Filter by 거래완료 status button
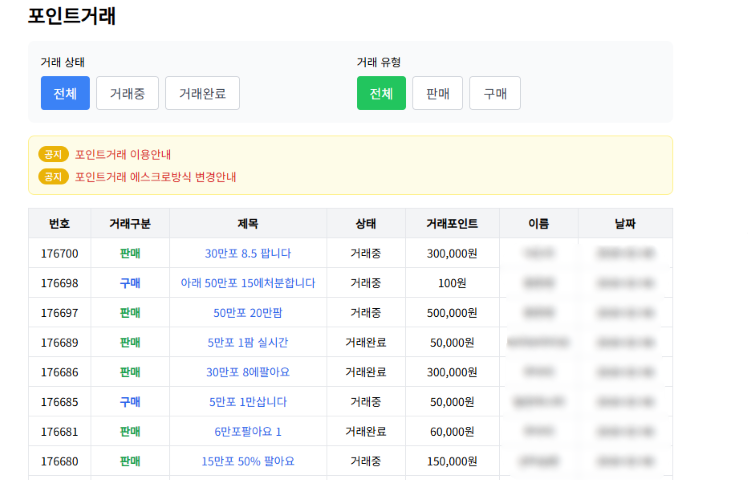 pos(202,93)
